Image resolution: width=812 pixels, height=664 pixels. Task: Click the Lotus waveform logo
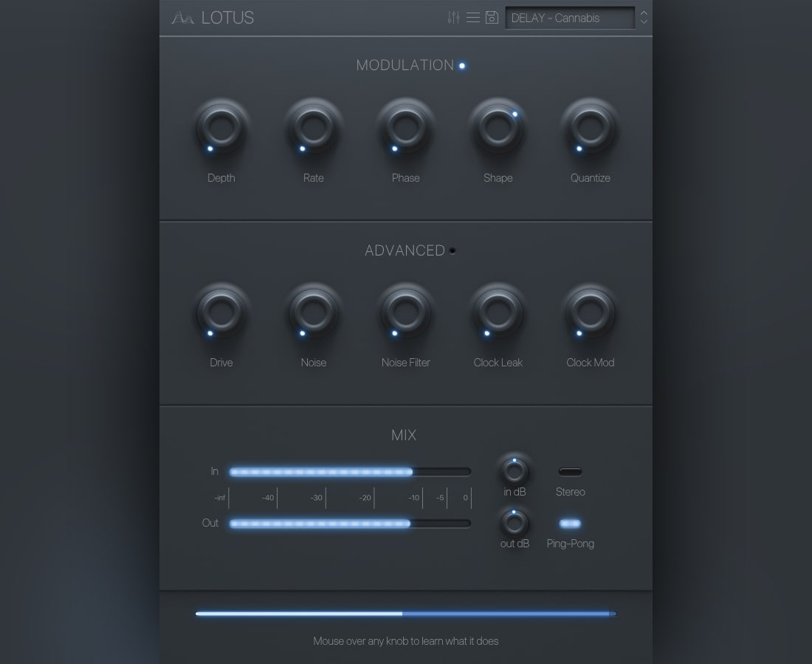point(183,18)
